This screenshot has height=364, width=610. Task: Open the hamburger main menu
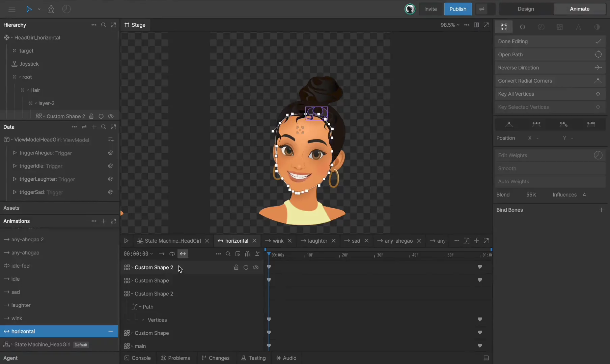(12, 9)
